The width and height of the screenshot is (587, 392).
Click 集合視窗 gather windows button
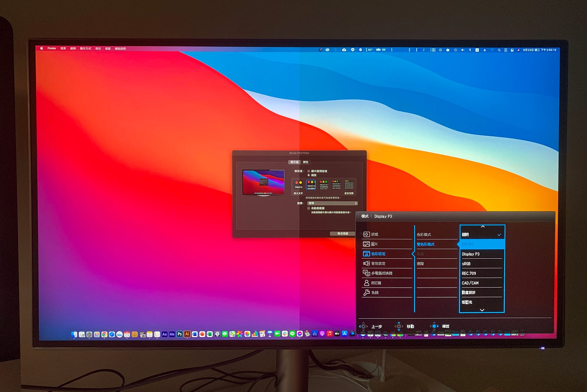(x=343, y=234)
